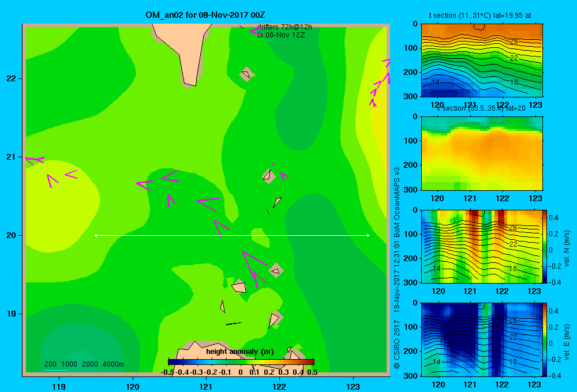Click the -0.5 tick of the height anomaly bar

[167, 372]
